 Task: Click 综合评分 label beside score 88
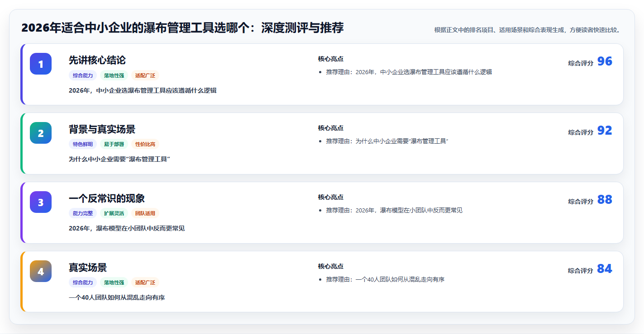(x=581, y=202)
